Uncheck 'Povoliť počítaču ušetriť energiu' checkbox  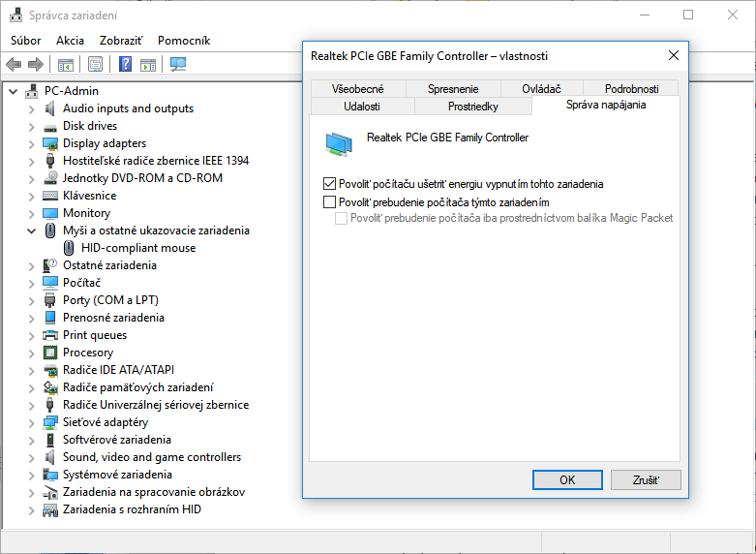tap(329, 183)
